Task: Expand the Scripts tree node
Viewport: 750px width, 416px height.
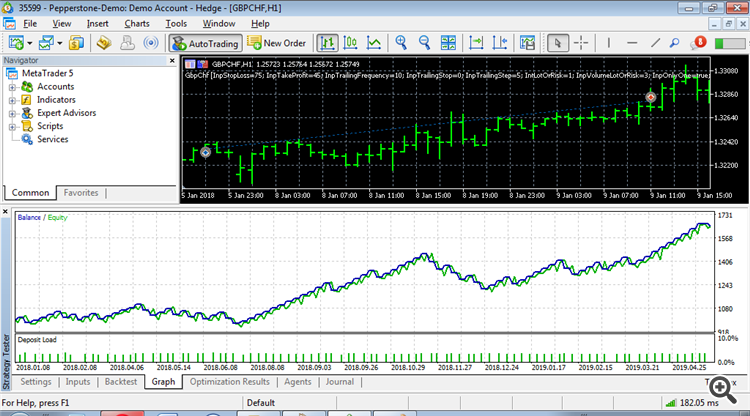Action: pos(12,127)
